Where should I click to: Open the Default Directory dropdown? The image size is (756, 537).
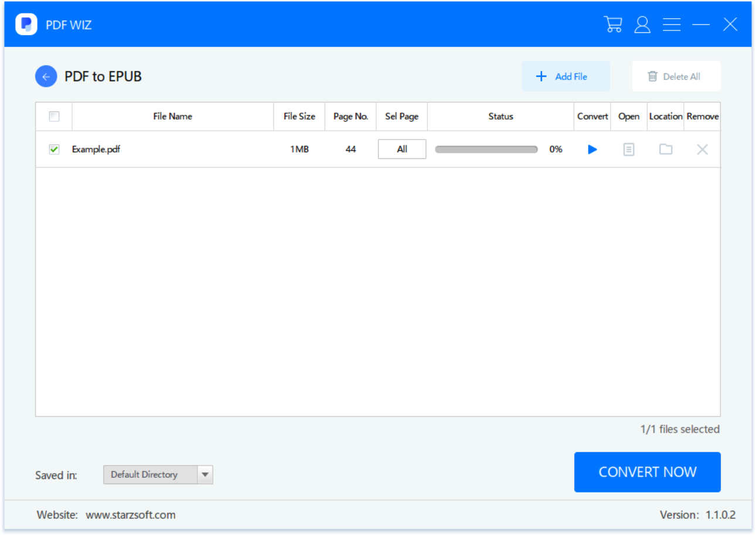coord(206,474)
